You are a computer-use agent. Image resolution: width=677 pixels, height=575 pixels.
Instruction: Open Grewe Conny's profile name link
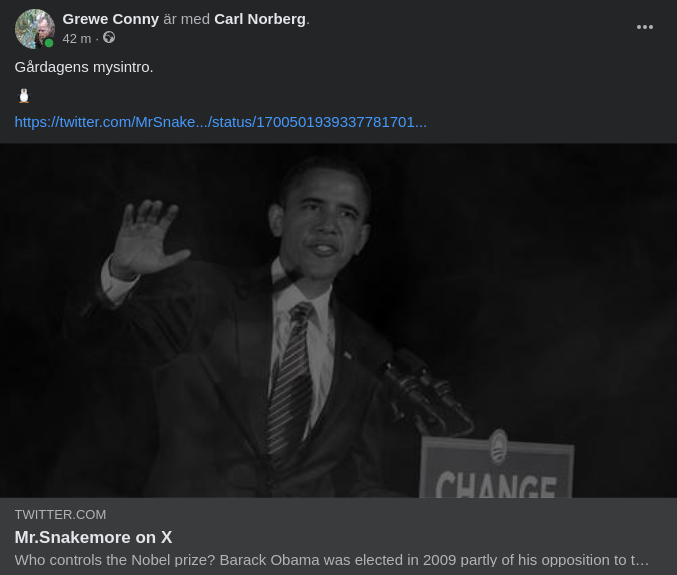pos(111,19)
